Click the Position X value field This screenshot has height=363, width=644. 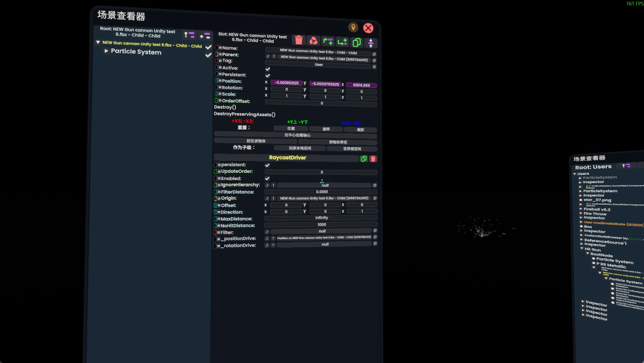(x=286, y=83)
